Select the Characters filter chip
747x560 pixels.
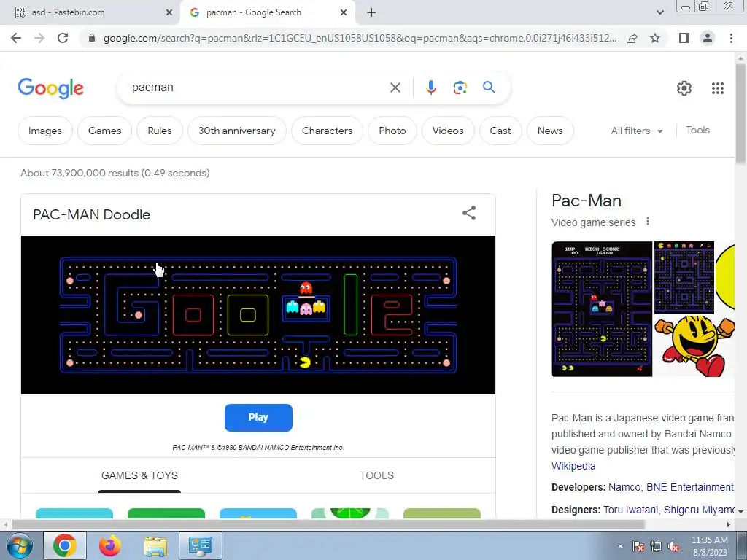click(x=328, y=131)
